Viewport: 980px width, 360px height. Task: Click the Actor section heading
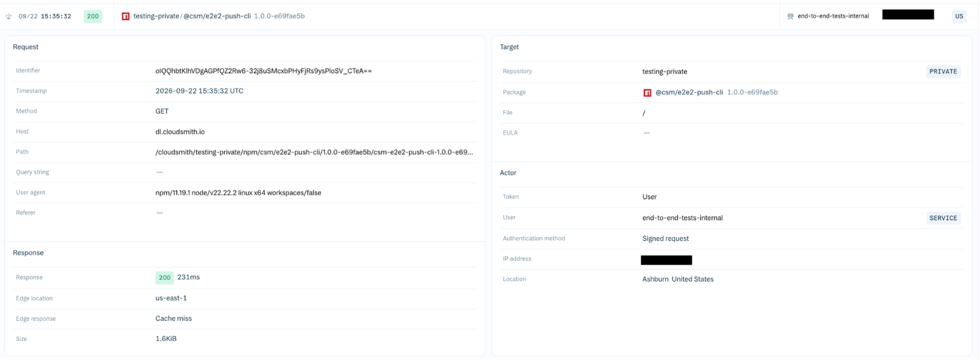508,173
